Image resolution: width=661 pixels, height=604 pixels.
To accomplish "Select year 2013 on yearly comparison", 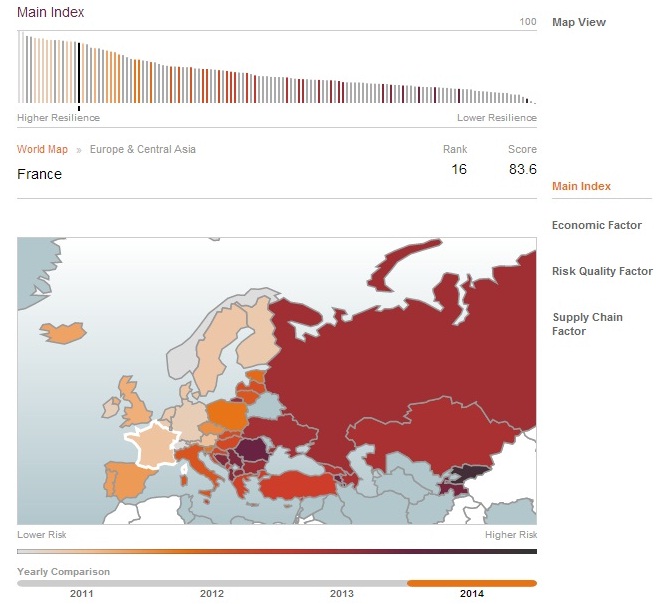I will point(341,593).
